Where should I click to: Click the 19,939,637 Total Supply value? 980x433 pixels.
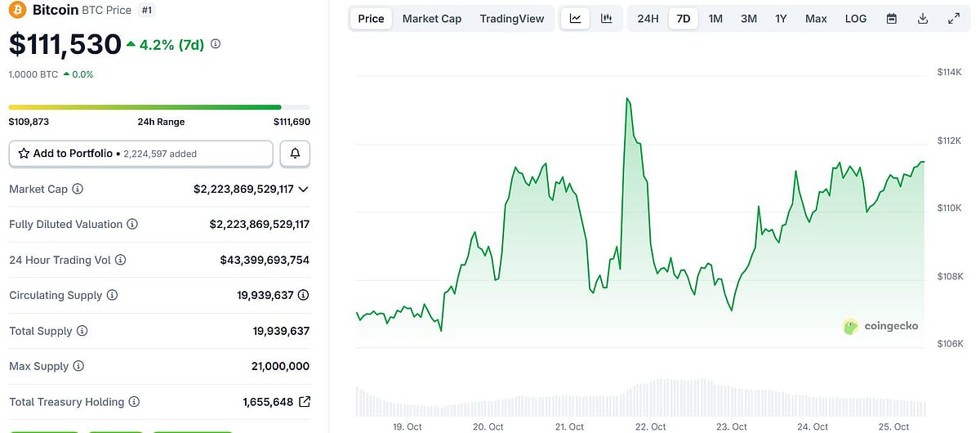pyautogui.click(x=281, y=331)
